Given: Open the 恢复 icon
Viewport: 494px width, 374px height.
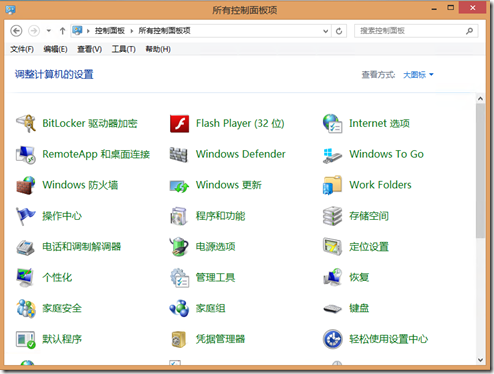Looking at the screenshot, I should (332, 277).
